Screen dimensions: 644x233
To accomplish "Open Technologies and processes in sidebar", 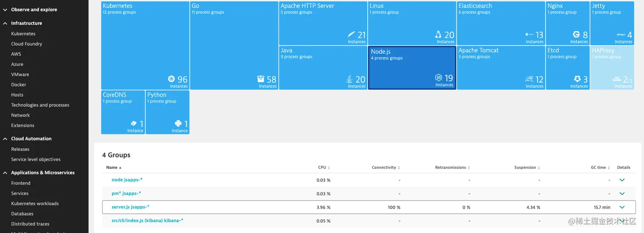I will coord(40,105).
